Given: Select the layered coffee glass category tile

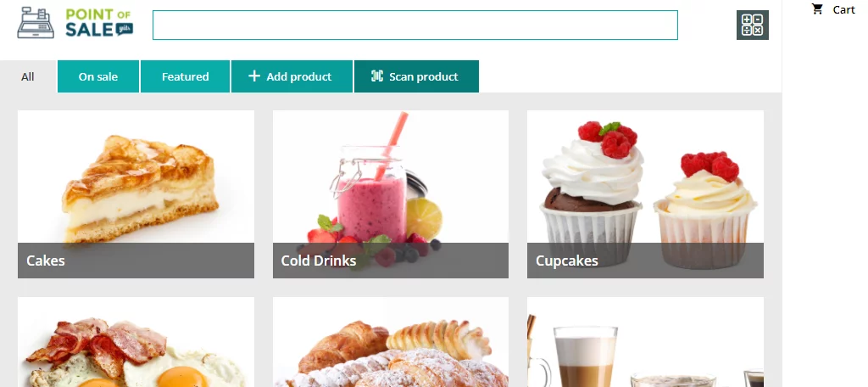Looking at the screenshot, I should 645,342.
